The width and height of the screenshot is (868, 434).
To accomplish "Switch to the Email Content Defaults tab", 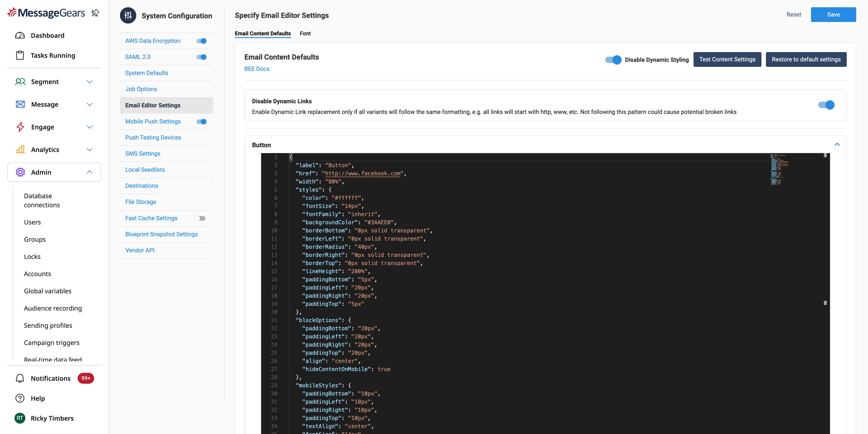I will [262, 33].
